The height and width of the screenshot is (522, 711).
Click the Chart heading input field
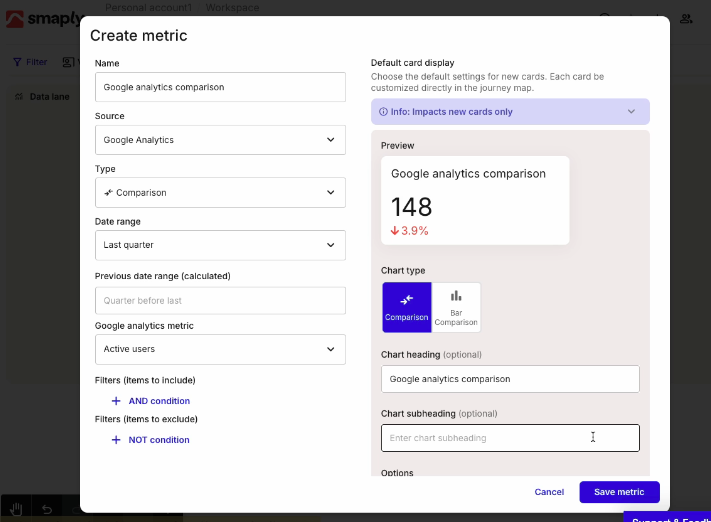510,379
